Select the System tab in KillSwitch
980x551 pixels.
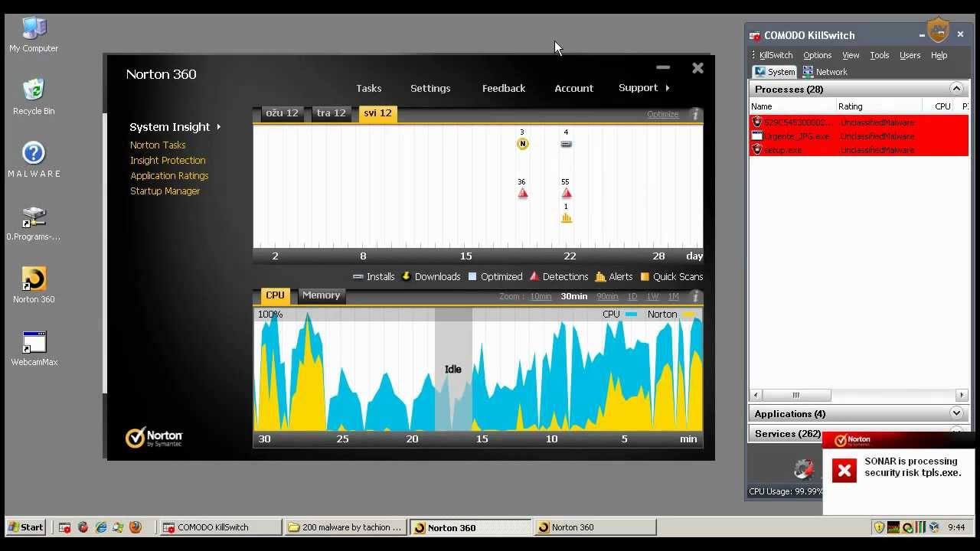click(775, 72)
